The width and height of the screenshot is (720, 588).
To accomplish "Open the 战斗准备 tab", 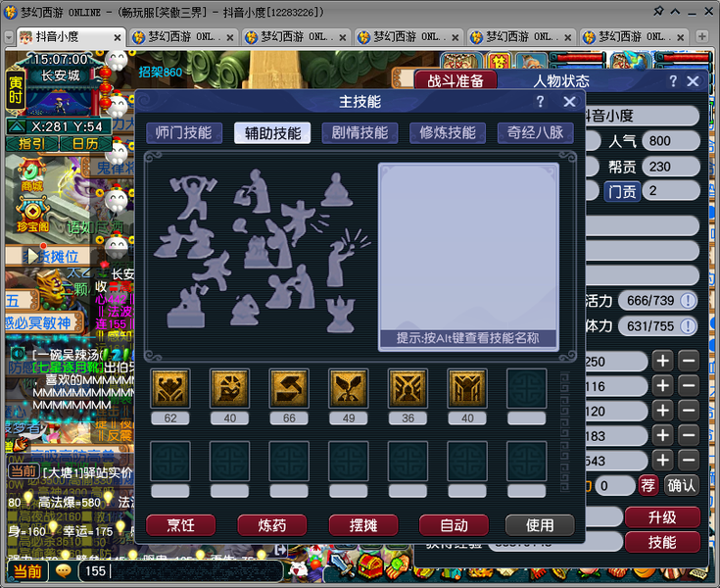I will (x=456, y=81).
